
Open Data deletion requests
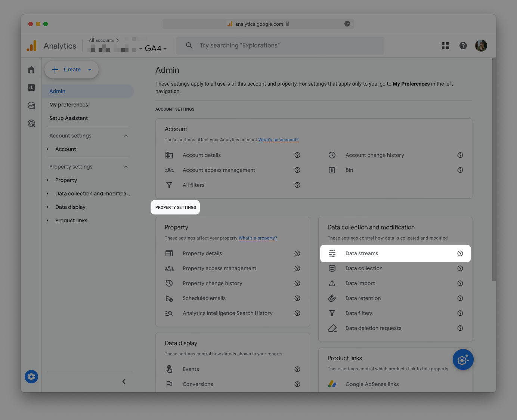tap(373, 328)
